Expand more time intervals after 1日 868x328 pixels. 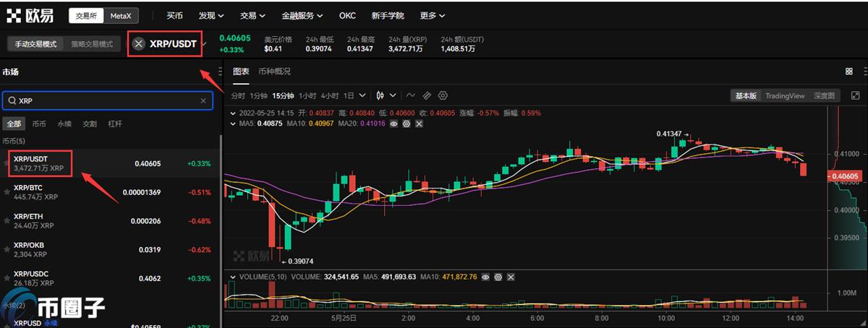[x=362, y=95]
